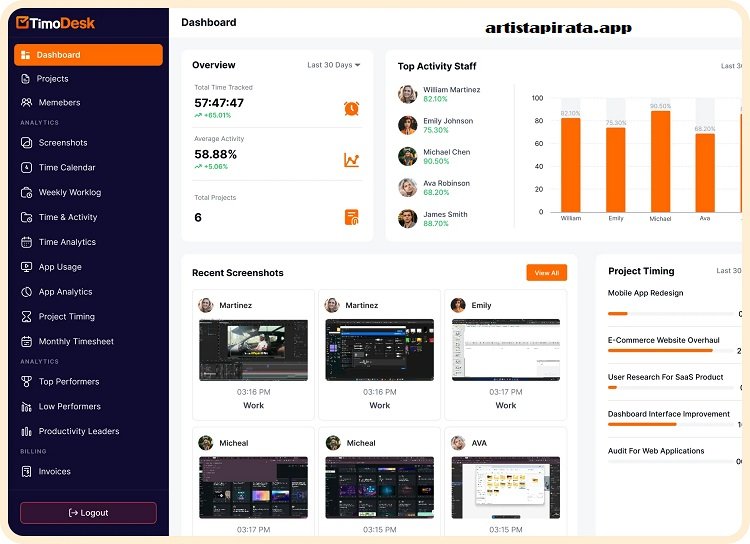Click the Projects document icon
The image size is (750, 544).
(26, 78)
